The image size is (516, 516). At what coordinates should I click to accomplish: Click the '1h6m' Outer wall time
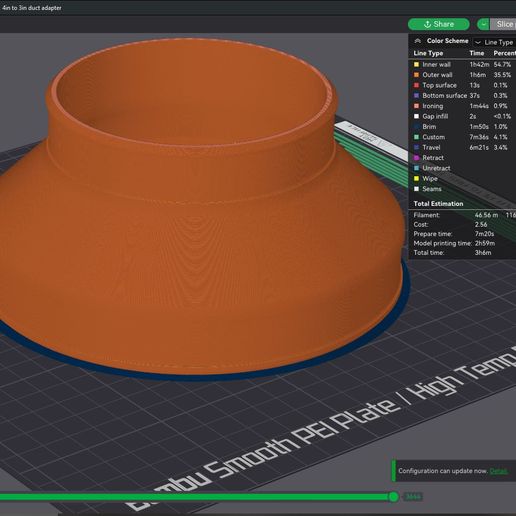click(478, 75)
